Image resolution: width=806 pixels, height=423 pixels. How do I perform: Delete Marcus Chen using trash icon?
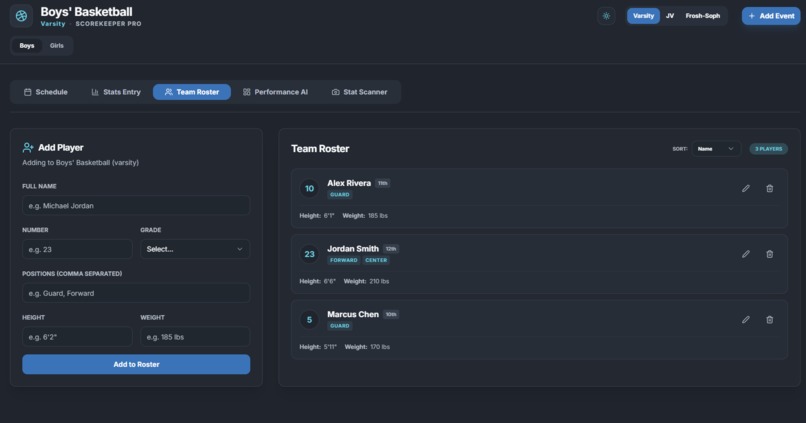pyautogui.click(x=770, y=320)
